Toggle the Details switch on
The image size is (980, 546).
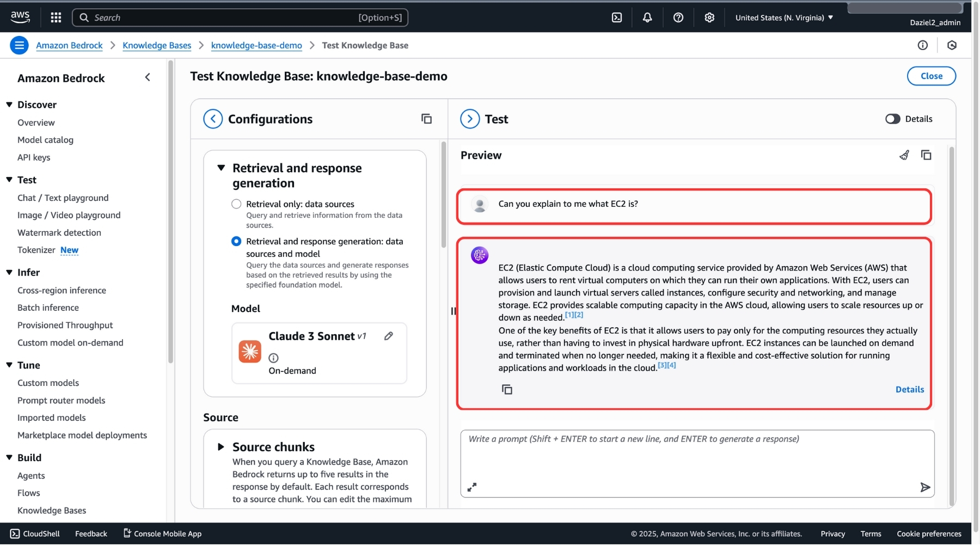892,119
